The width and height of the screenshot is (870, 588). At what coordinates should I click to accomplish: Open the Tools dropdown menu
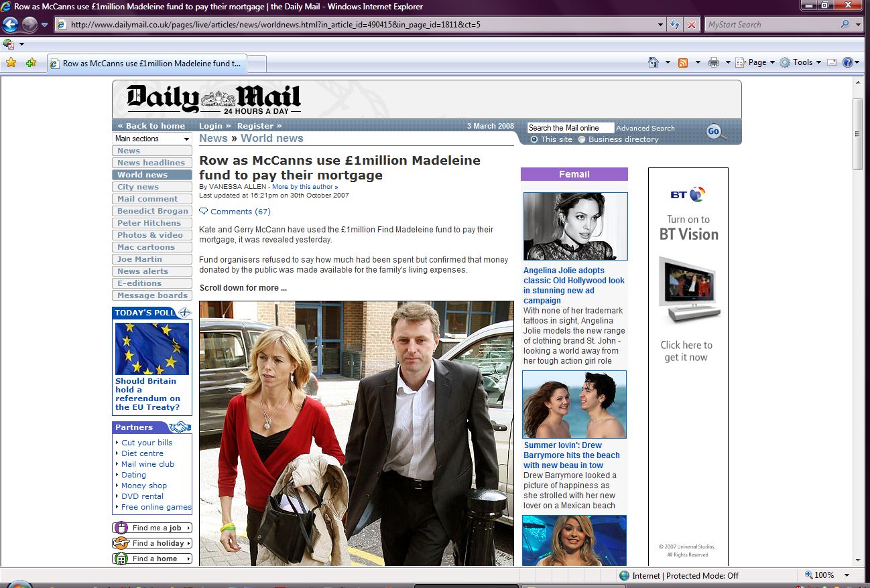(x=802, y=62)
